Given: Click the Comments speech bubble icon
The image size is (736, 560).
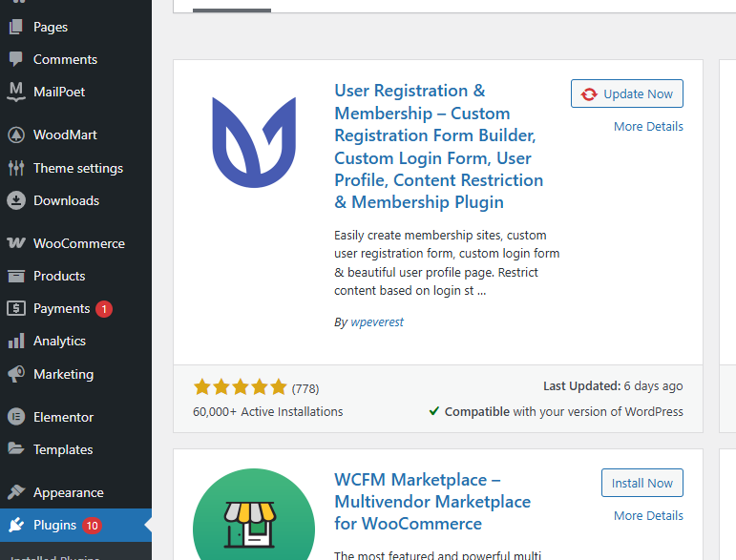Looking at the screenshot, I should [15, 59].
